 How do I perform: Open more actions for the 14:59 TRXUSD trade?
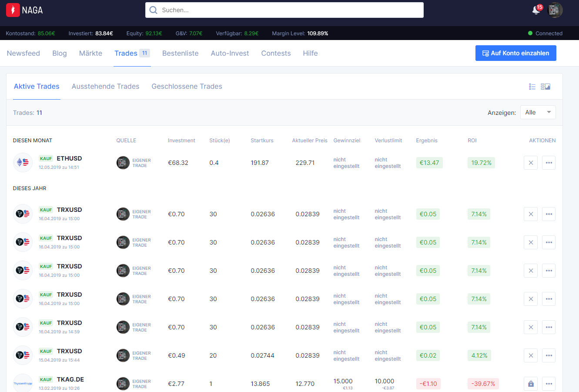pyautogui.click(x=549, y=327)
